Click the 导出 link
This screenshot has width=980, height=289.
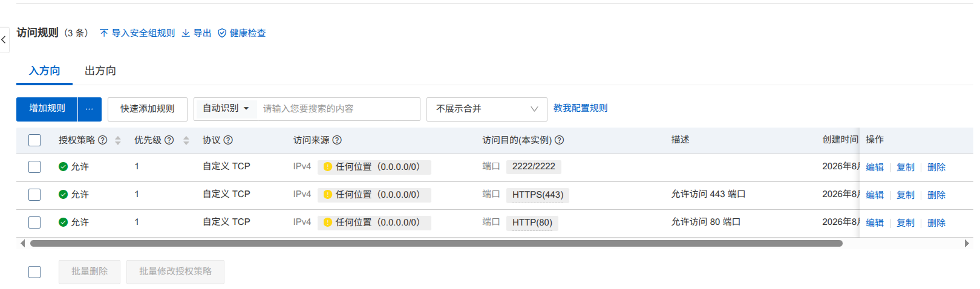pos(203,33)
